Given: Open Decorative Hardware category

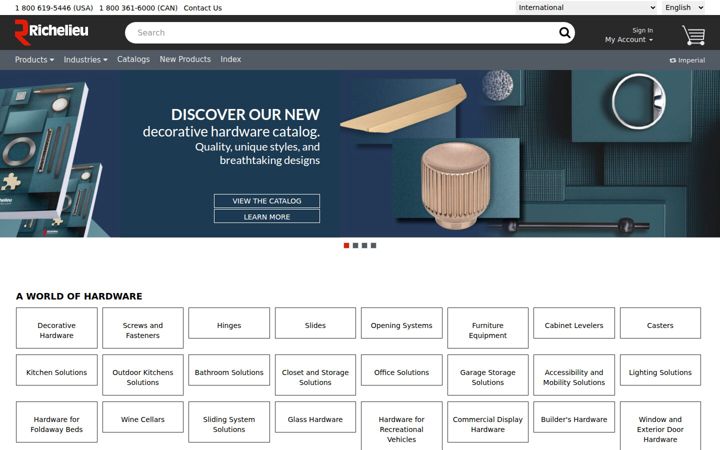Looking at the screenshot, I should coord(56,328).
